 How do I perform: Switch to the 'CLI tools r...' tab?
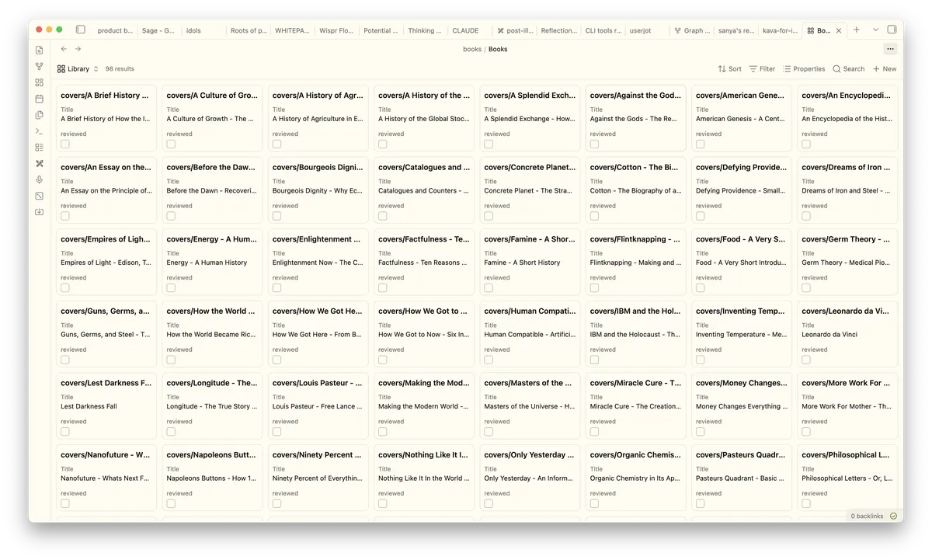pyautogui.click(x=603, y=31)
